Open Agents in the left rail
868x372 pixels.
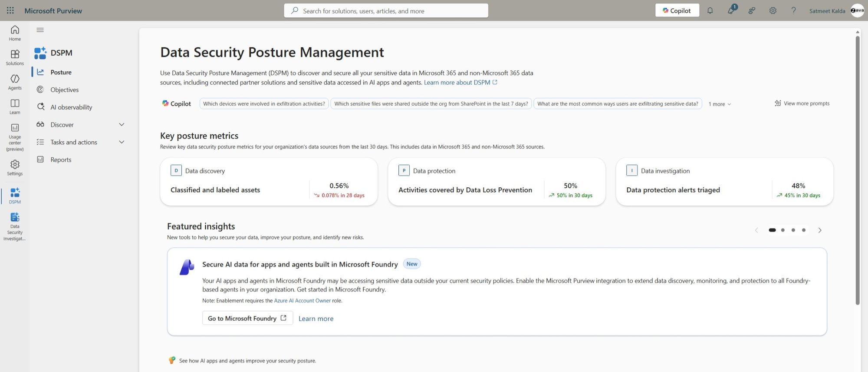15,82
